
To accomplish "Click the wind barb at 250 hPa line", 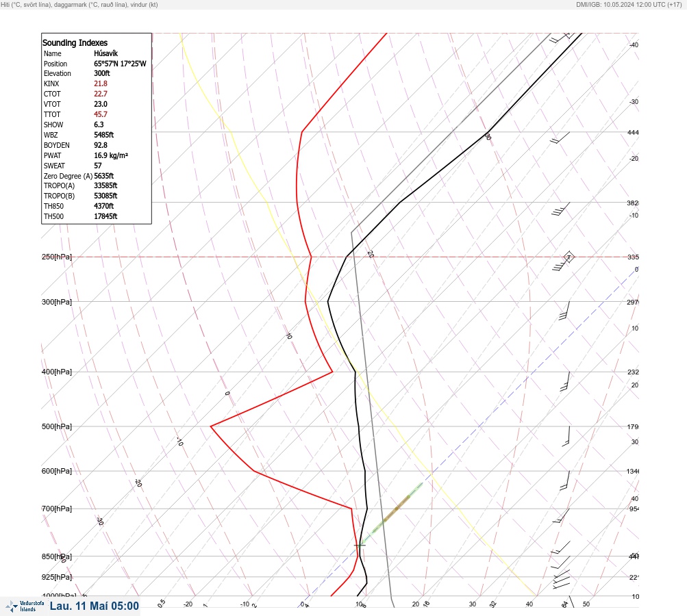I will point(564,262).
